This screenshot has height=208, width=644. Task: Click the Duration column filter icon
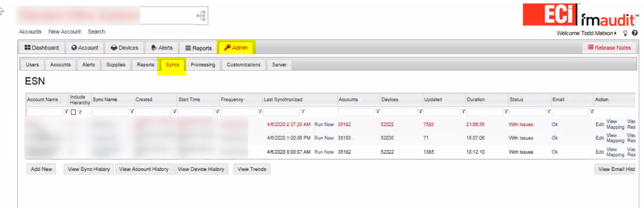coord(506,111)
